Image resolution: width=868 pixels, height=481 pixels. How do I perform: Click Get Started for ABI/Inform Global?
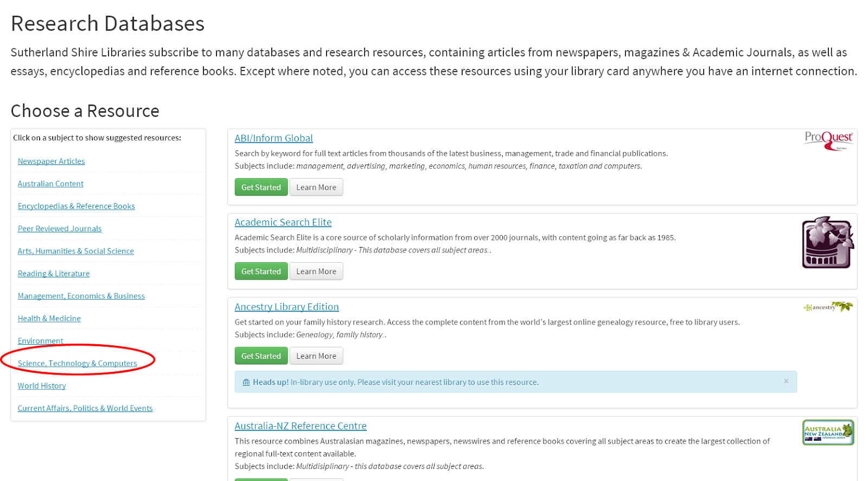tap(261, 187)
